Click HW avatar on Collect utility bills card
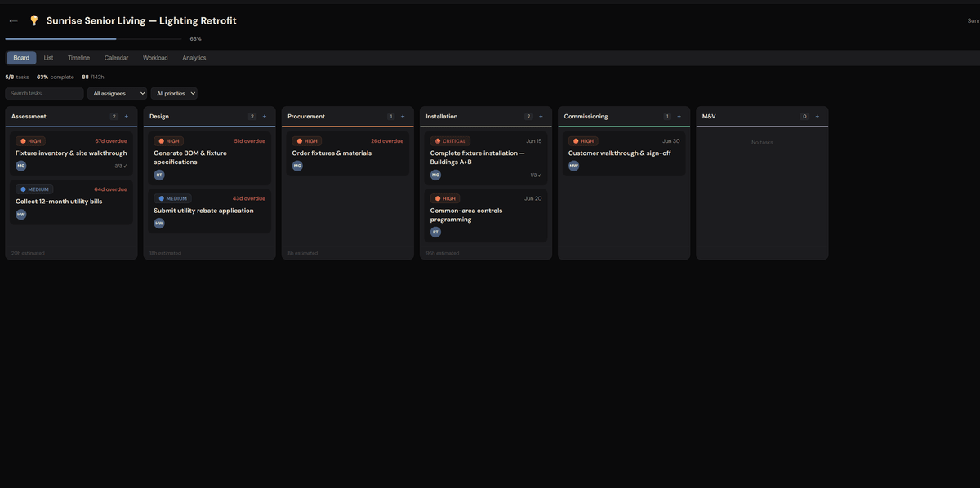This screenshot has width=980, height=488. click(21, 215)
